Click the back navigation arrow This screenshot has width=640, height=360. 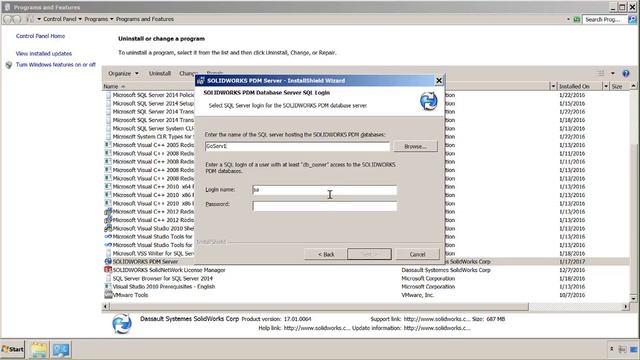[7, 19]
